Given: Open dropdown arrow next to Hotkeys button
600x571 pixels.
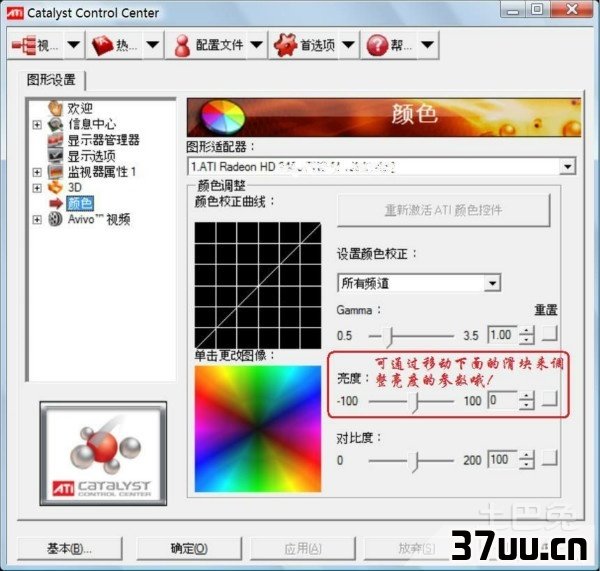Looking at the screenshot, I should [153, 45].
